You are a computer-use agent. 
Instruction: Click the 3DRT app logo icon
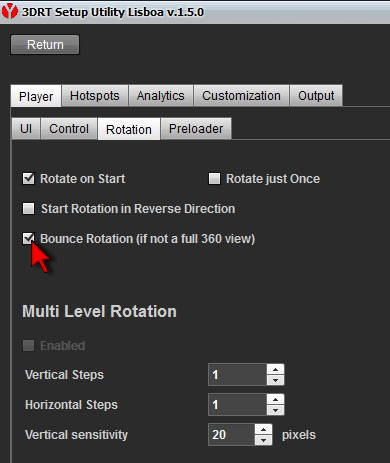pyautogui.click(x=10, y=11)
